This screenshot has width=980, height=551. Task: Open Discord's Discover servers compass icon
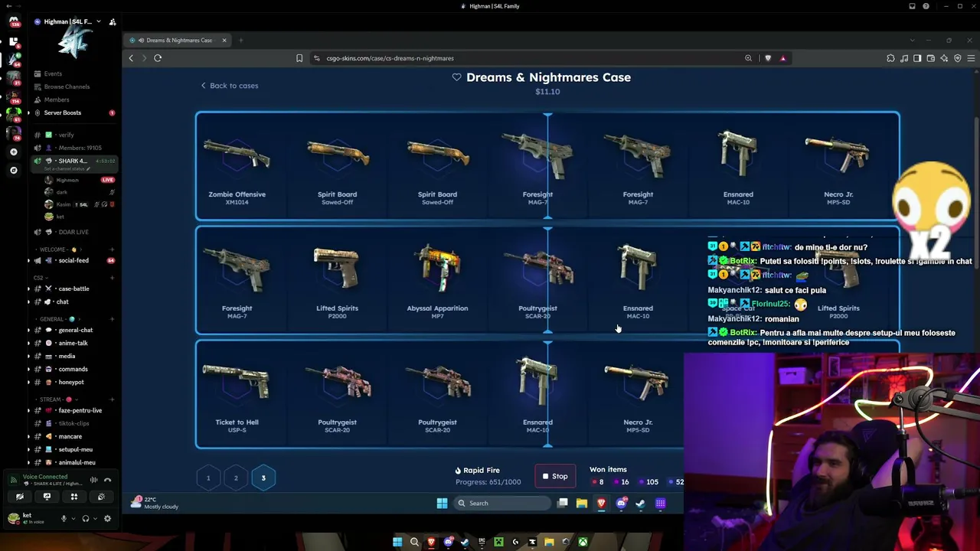[x=14, y=170]
